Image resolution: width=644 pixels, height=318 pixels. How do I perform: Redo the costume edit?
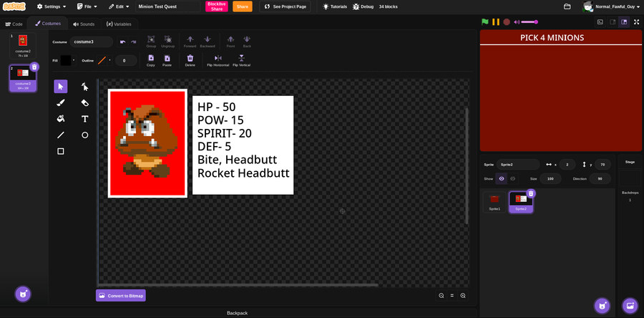coord(133,42)
